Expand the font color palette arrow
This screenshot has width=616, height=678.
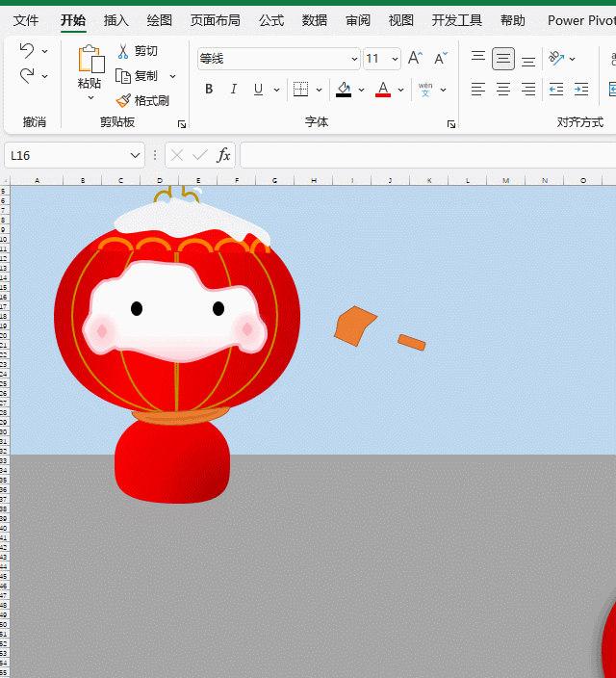[x=400, y=90]
